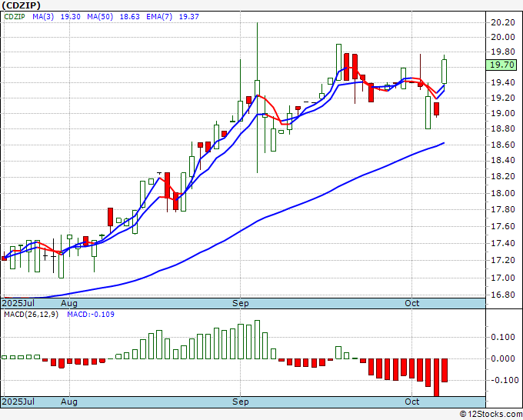The image size is (523, 420).
Task: Click the 18.20 price axis label
Action: click(503, 176)
